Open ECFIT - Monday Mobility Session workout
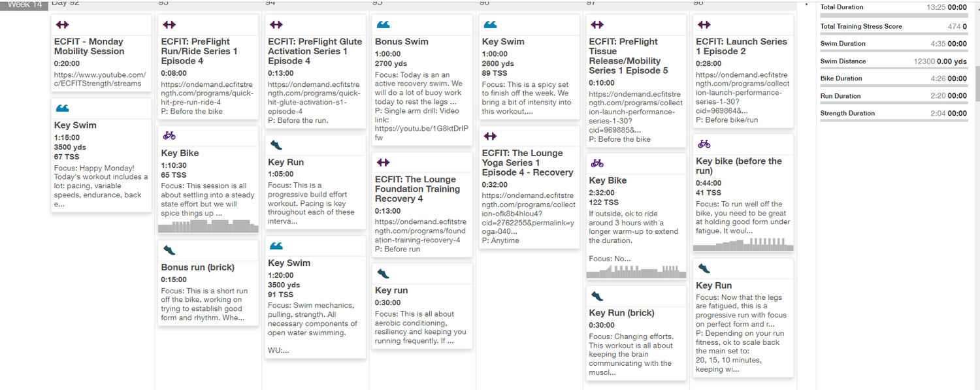The image size is (980, 390). 90,46
